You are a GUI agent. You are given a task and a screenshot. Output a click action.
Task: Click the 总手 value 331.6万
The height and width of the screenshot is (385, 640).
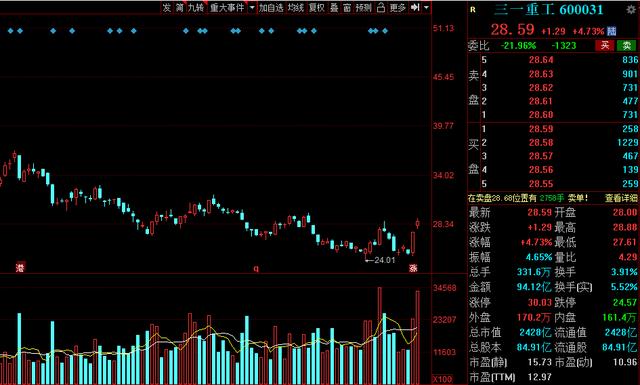(533, 272)
